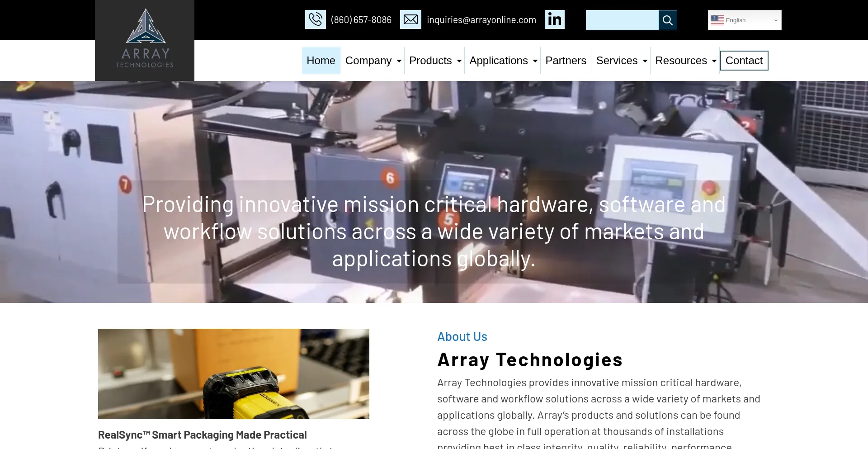This screenshot has width=868, height=449.
Task: Open the Products menu item
Action: coord(430,61)
